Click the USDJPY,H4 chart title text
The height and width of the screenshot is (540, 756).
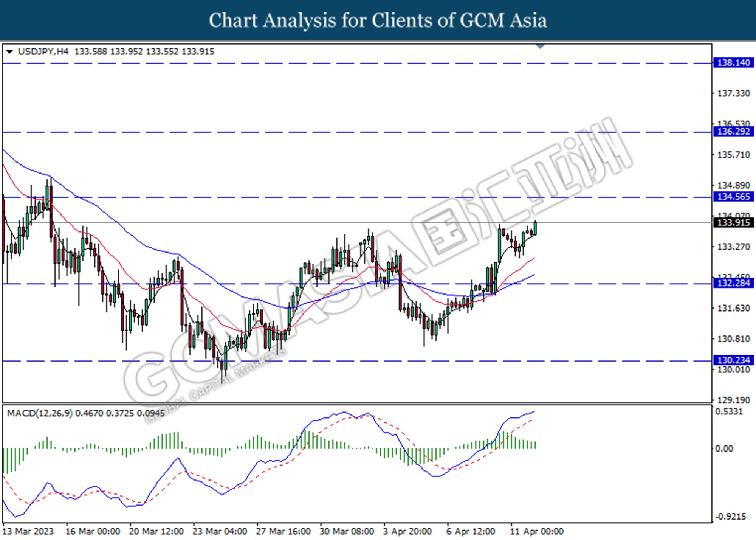(43, 51)
